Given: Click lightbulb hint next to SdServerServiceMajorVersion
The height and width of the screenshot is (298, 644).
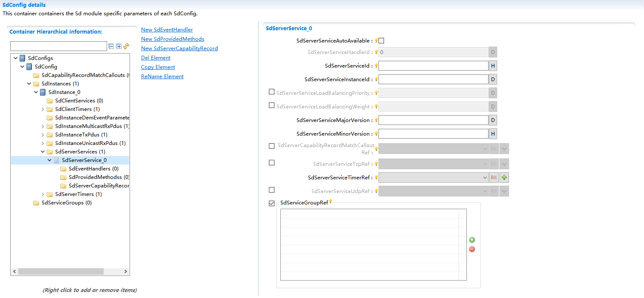Looking at the screenshot, I should pyautogui.click(x=376, y=120).
